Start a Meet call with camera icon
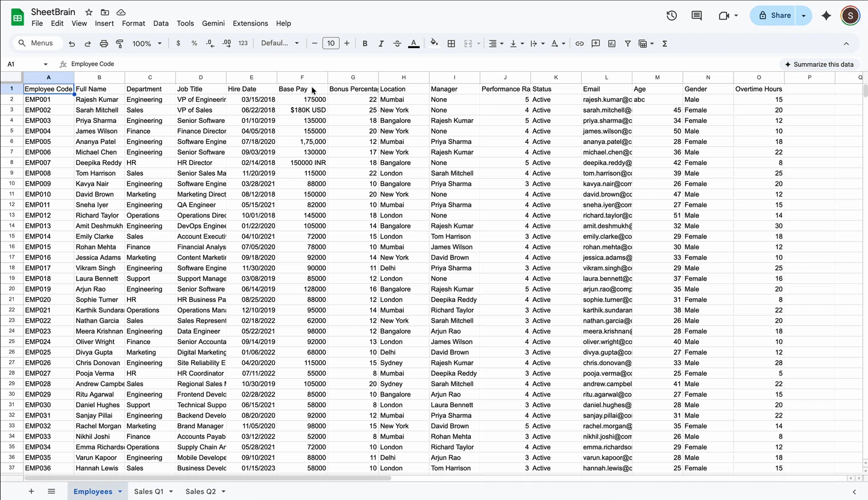 point(725,16)
